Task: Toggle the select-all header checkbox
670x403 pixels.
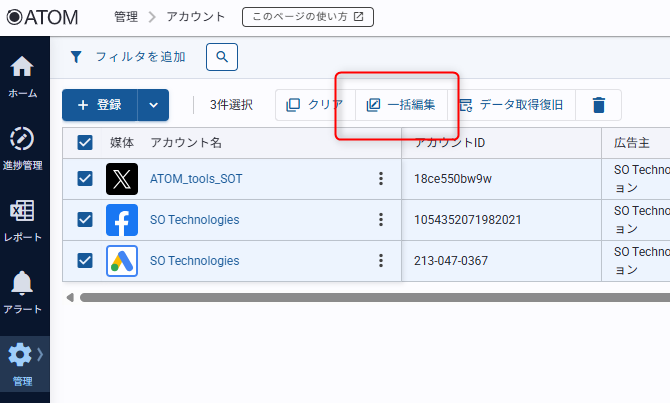Action: (x=85, y=143)
